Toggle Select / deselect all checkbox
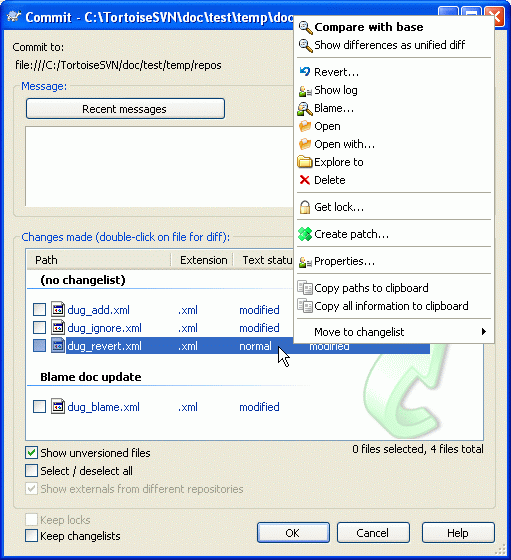This screenshot has width=511, height=560. point(31,471)
